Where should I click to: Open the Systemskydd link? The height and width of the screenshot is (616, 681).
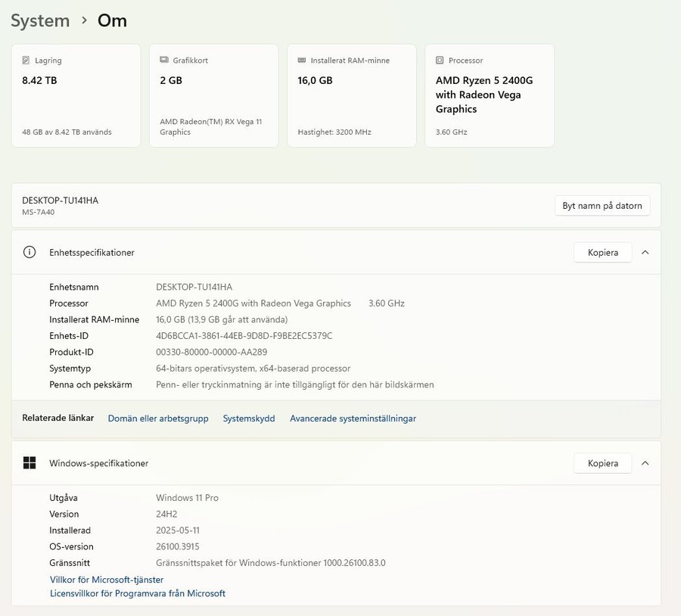(x=249, y=418)
